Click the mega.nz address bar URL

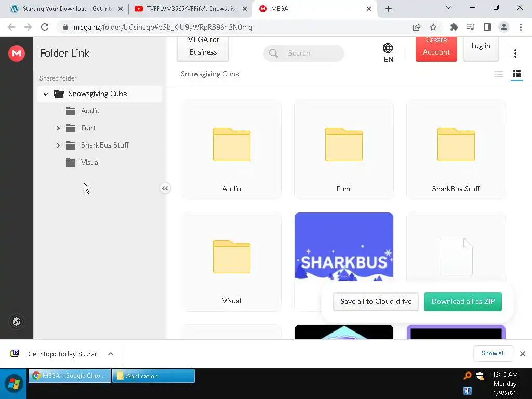pyautogui.click(x=163, y=27)
